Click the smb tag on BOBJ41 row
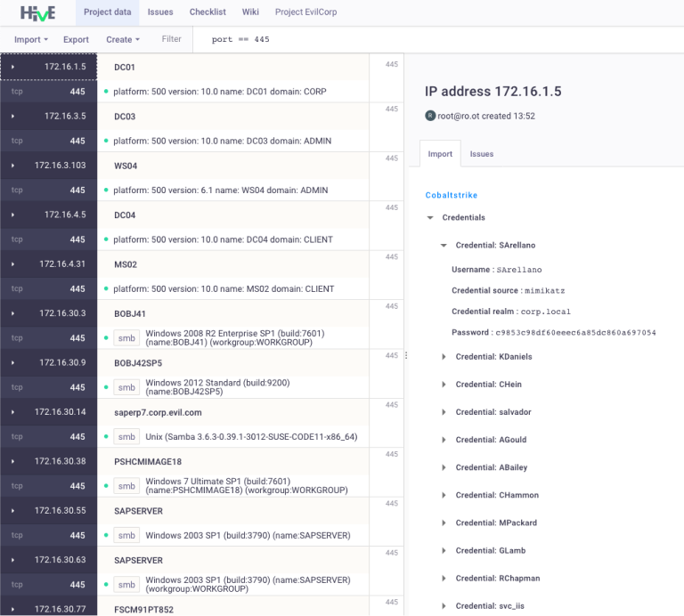The height and width of the screenshot is (616, 684). [x=126, y=338]
